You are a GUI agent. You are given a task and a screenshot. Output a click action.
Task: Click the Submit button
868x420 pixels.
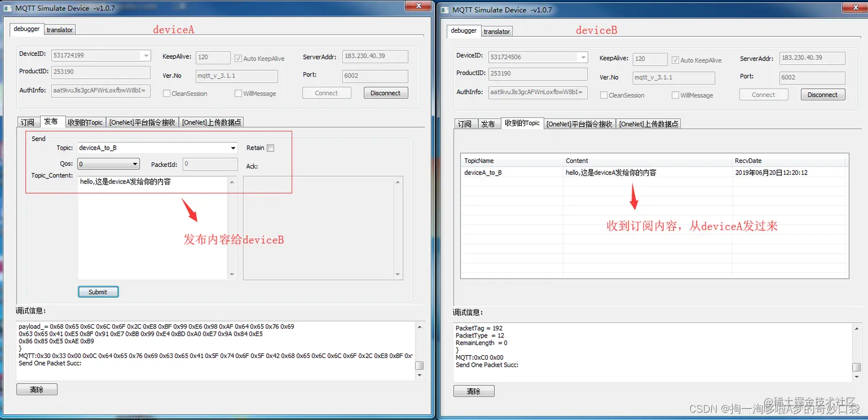[98, 292]
